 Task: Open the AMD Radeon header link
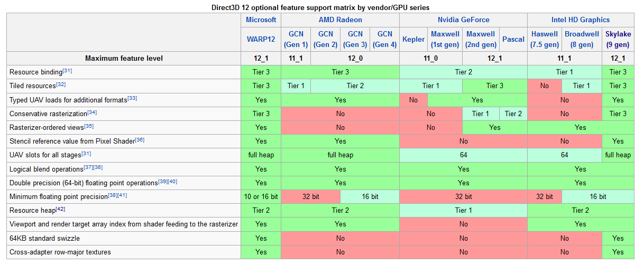tap(340, 20)
